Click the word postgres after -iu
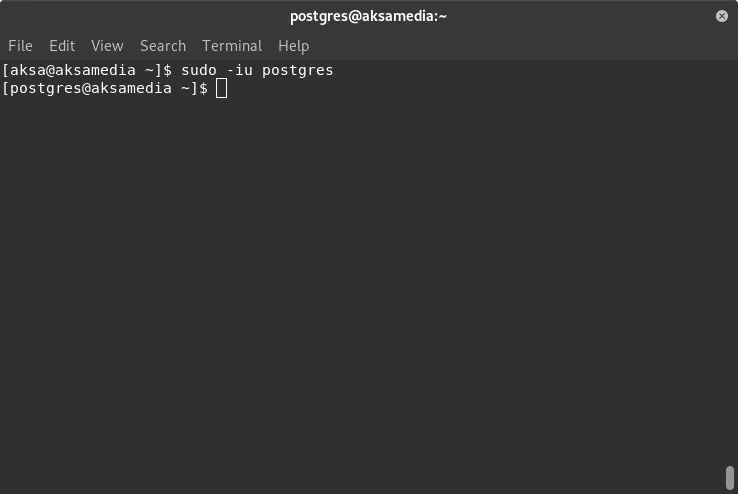Image resolution: width=738 pixels, height=494 pixels. tap(297, 71)
